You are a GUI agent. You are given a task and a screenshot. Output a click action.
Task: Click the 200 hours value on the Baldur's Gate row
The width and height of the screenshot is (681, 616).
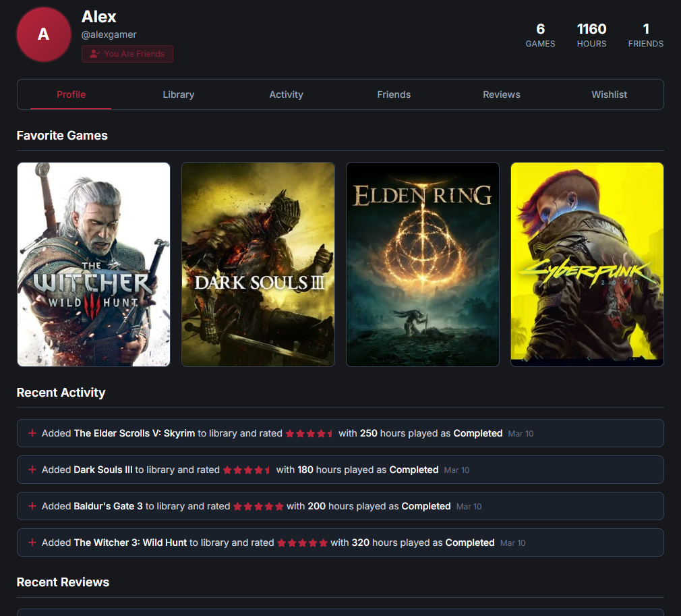[317, 506]
